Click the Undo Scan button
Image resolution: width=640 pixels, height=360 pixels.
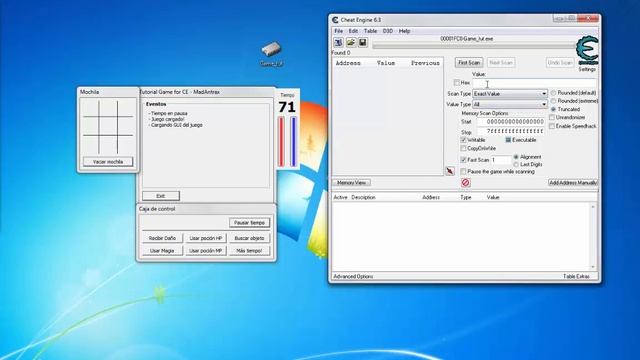(x=560, y=63)
